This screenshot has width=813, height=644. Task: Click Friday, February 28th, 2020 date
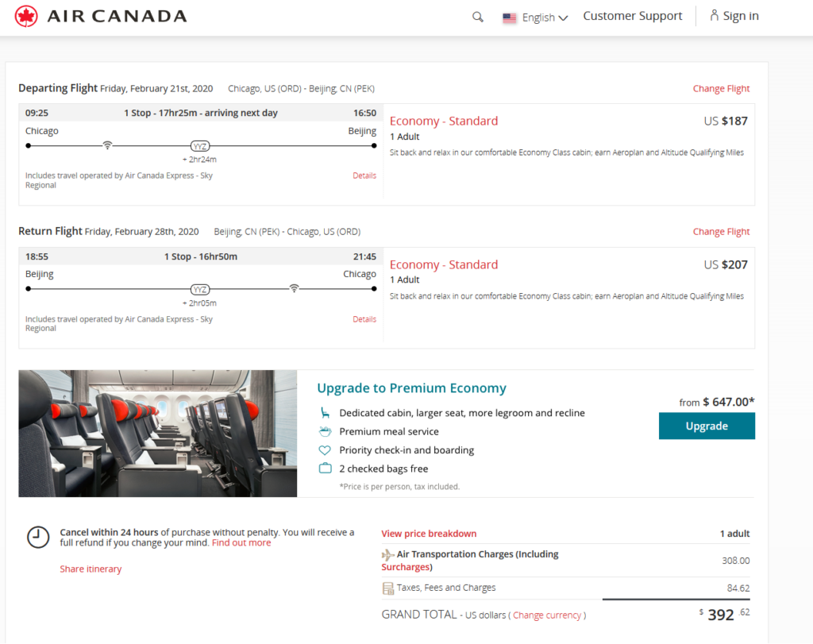[141, 232]
